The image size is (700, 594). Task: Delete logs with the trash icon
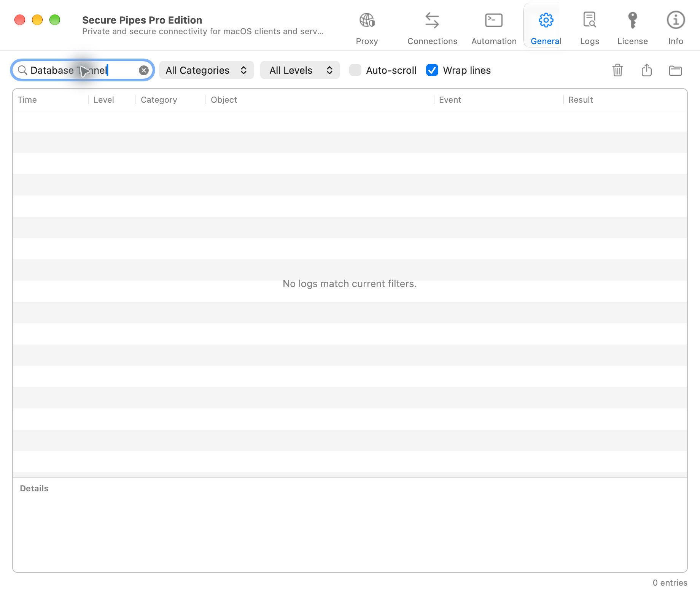coord(617,70)
